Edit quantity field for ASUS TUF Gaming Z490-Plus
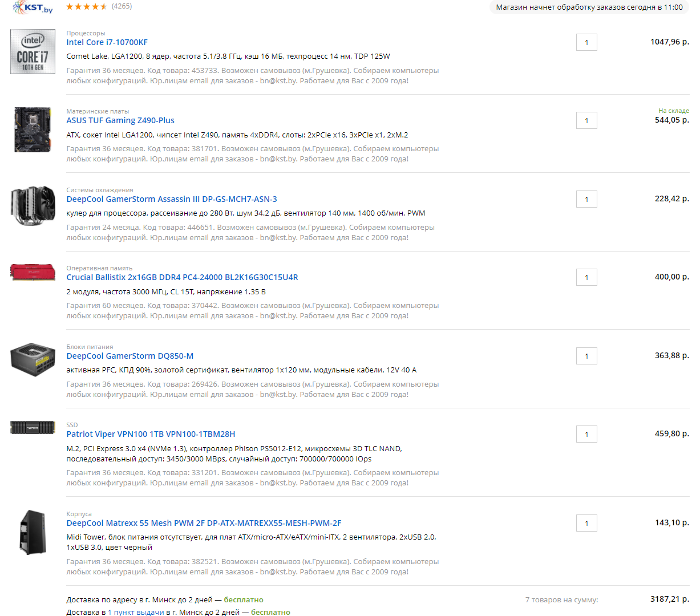700x616 pixels. (x=586, y=120)
